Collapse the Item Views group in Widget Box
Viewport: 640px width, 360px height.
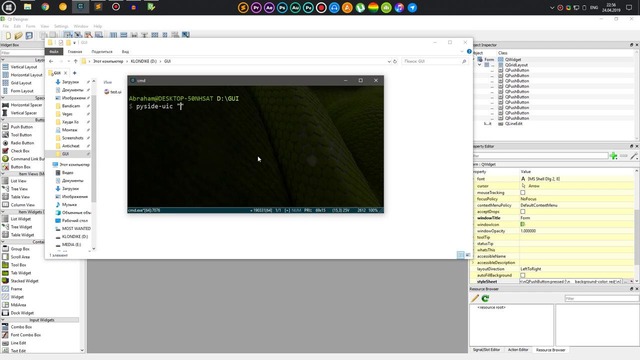(x=3, y=174)
